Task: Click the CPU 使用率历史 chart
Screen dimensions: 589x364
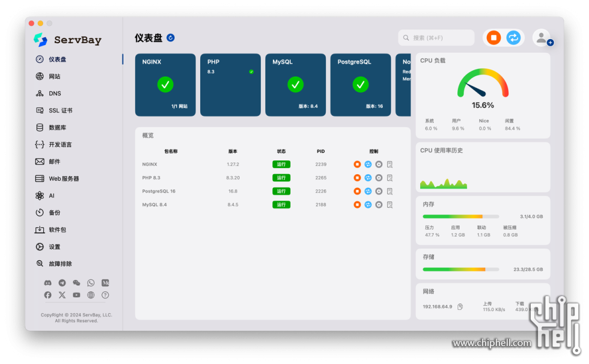Action: pyautogui.click(x=444, y=183)
